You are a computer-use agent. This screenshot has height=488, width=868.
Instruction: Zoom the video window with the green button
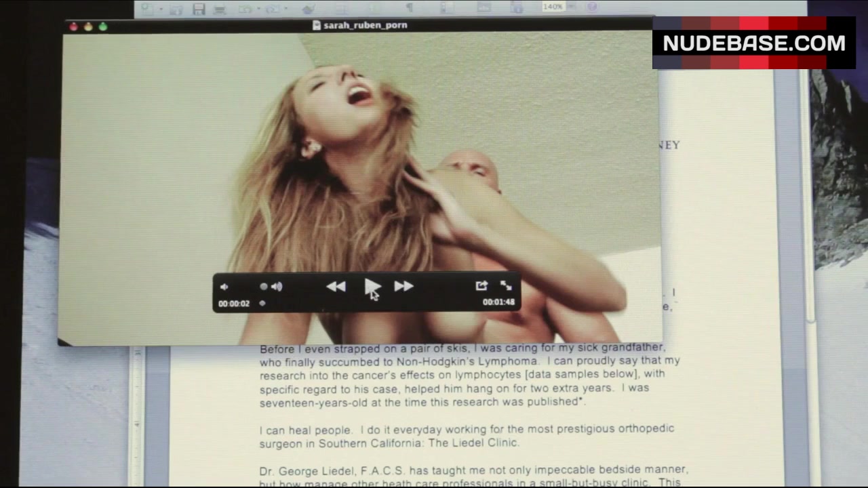103,26
